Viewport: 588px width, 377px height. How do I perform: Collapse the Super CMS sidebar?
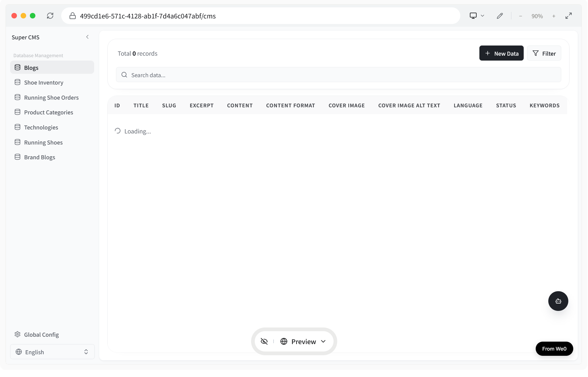pos(87,37)
